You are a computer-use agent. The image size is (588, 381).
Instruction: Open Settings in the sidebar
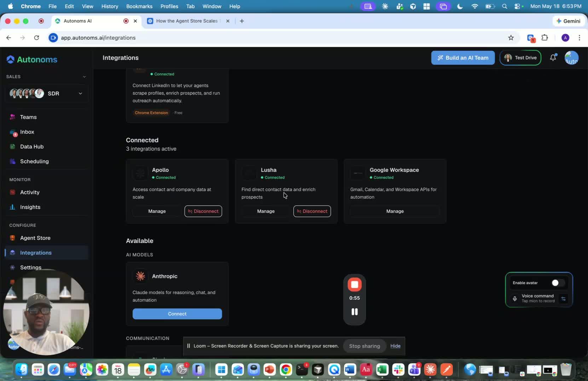[x=31, y=268]
